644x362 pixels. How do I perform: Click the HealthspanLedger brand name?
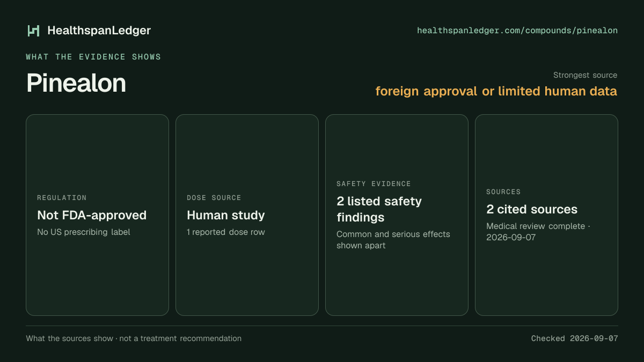click(99, 31)
